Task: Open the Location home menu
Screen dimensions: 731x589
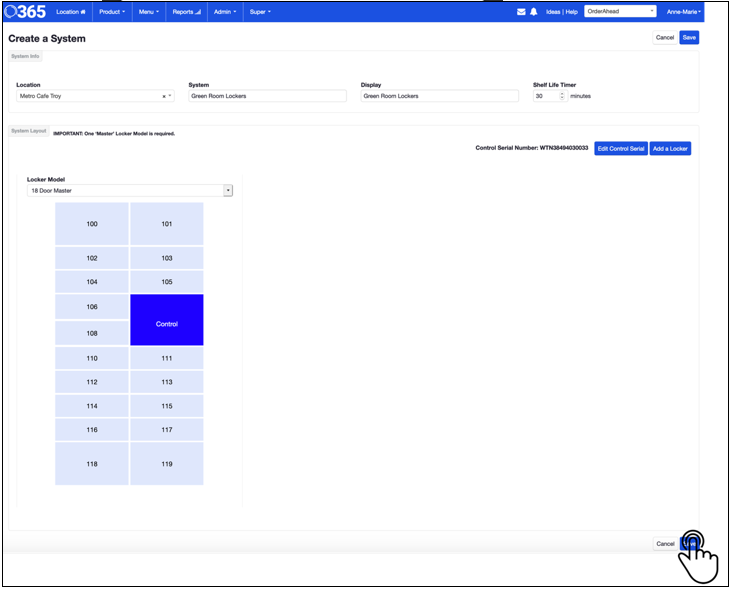Action: click(71, 12)
